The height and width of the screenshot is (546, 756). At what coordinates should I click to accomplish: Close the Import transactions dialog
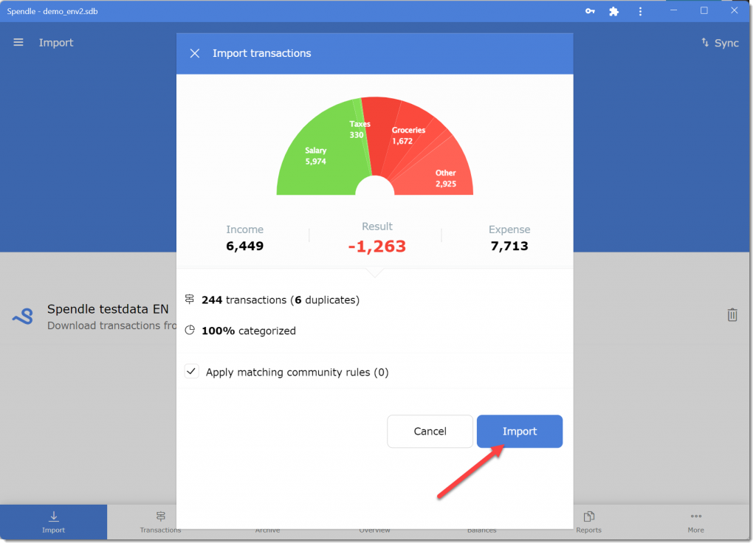pos(195,53)
